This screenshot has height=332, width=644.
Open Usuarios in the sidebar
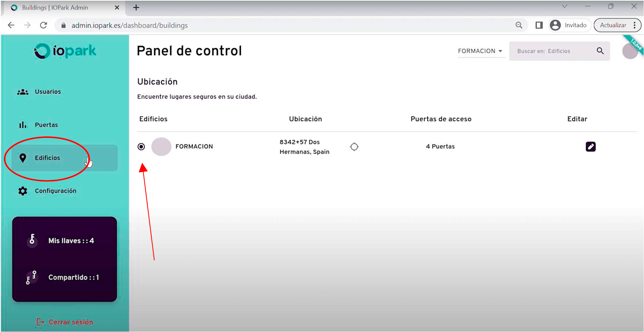point(48,92)
